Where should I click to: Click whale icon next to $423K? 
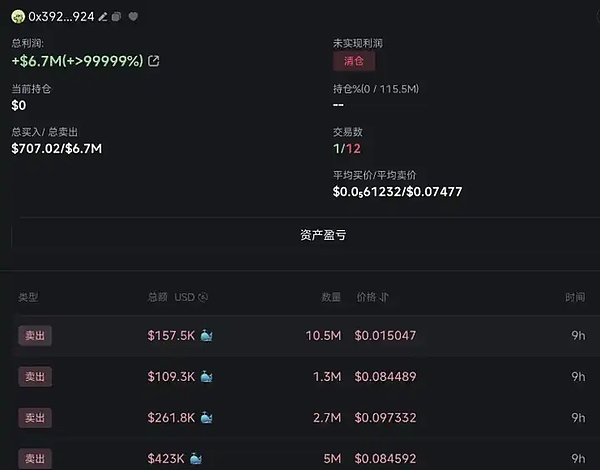pos(196,459)
